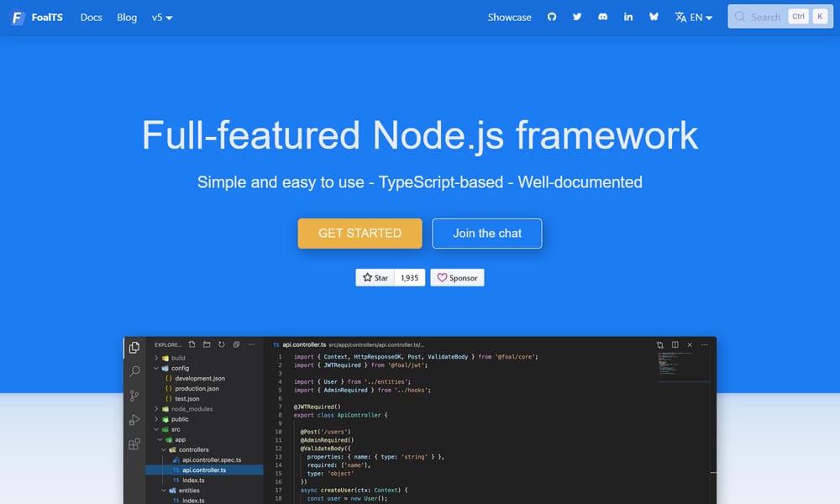
Task: Click the Extensions blocks icon in editor
Action: tap(134, 444)
